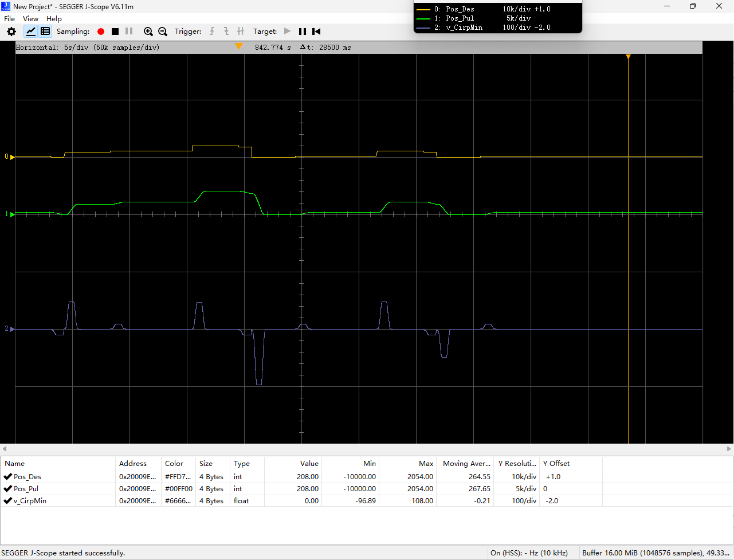Click the orange trigger marker in time ruler
This screenshot has height=560, width=734.
click(x=239, y=47)
